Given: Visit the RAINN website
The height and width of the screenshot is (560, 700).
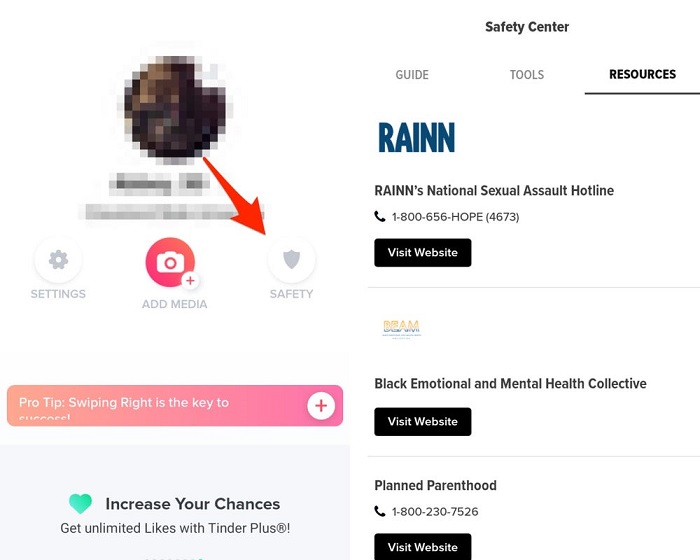Looking at the screenshot, I should [422, 253].
